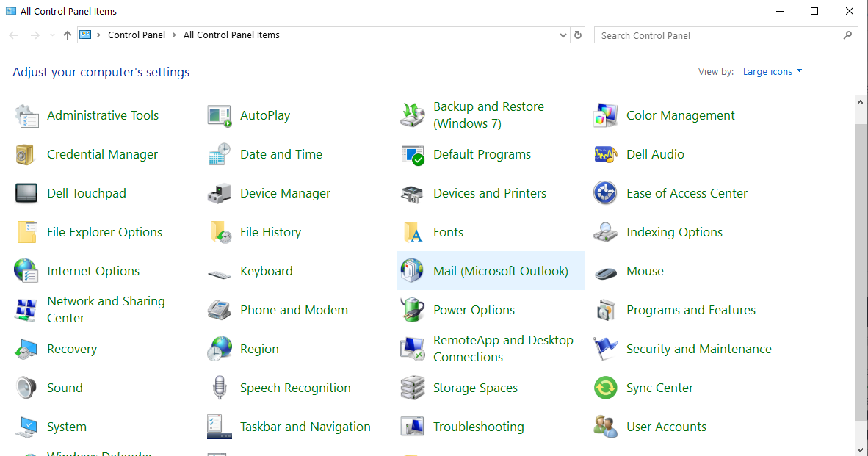Screen dimensions: 868x456
Task: Click All Control Panel Items in address bar
Action: tap(231, 35)
